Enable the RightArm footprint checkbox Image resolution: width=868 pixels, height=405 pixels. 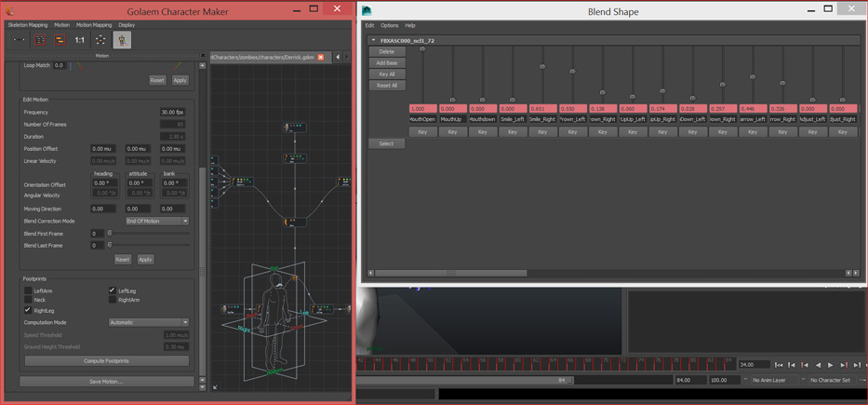[113, 300]
